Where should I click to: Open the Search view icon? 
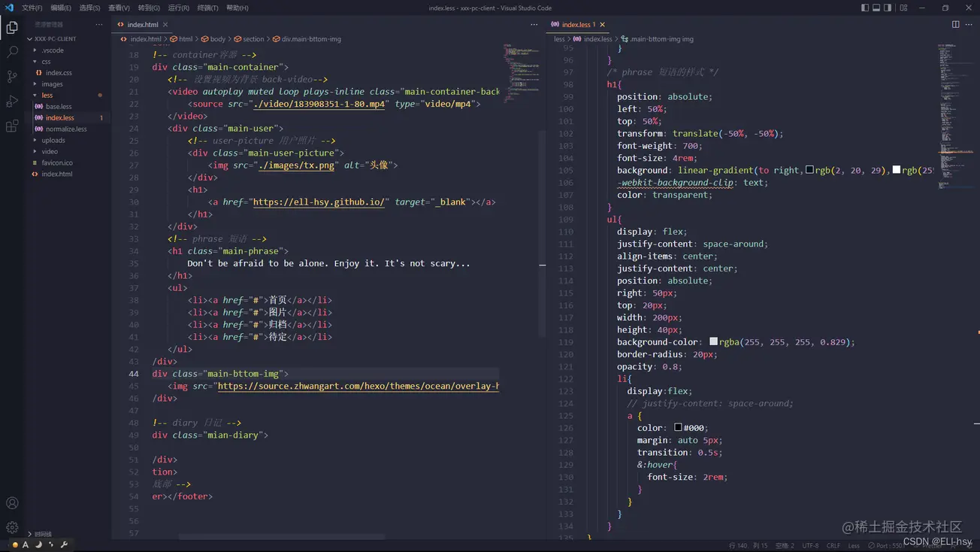click(12, 52)
